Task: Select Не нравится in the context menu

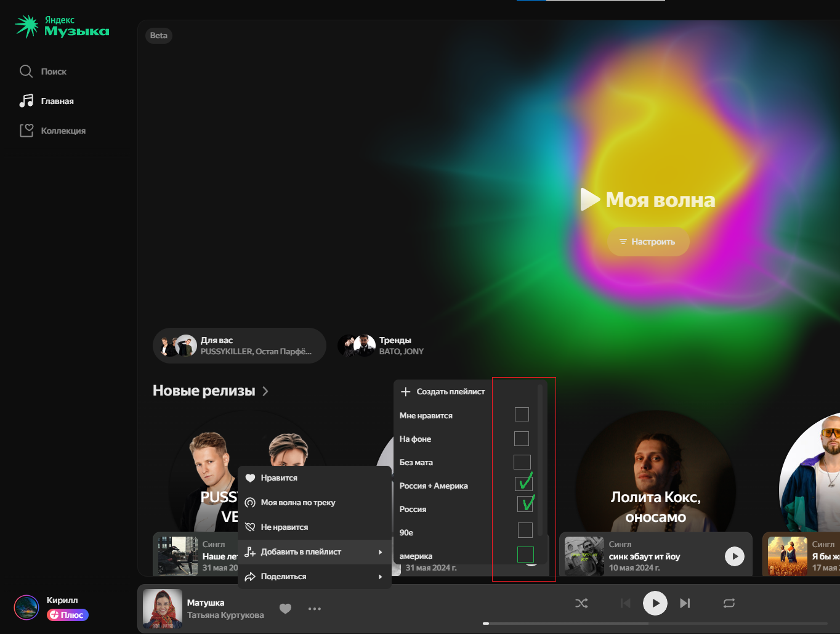Action: [315, 527]
